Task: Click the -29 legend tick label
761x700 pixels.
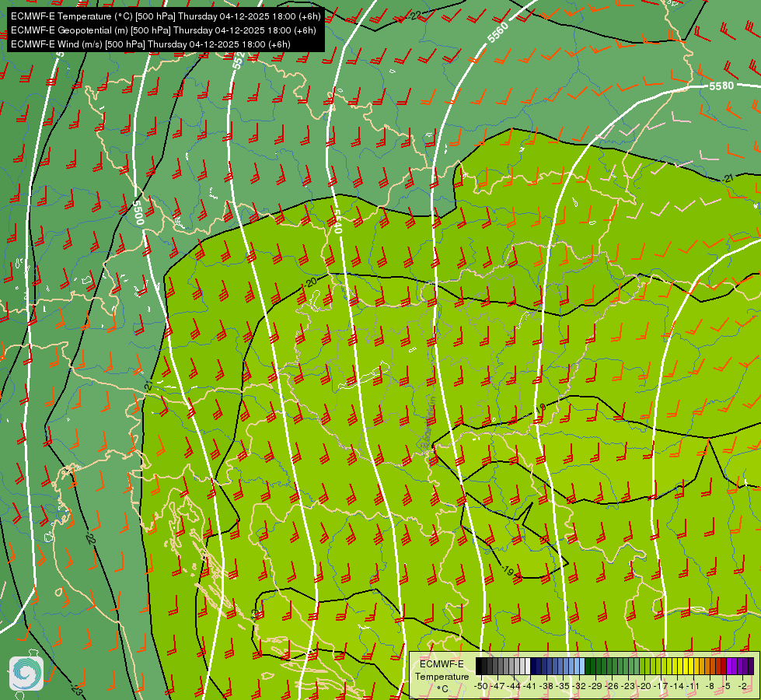Action: 595,686
